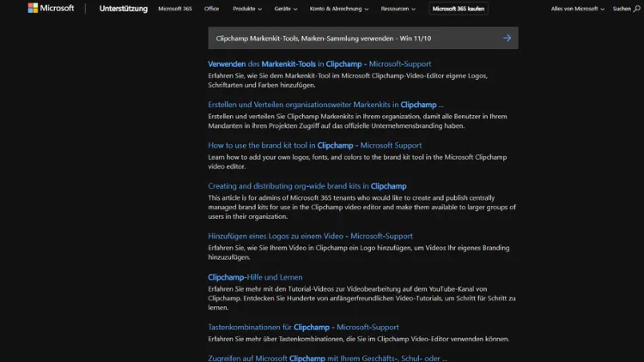Open 'Zugreifen auf Microsoft Clipchamp' result

point(327,358)
